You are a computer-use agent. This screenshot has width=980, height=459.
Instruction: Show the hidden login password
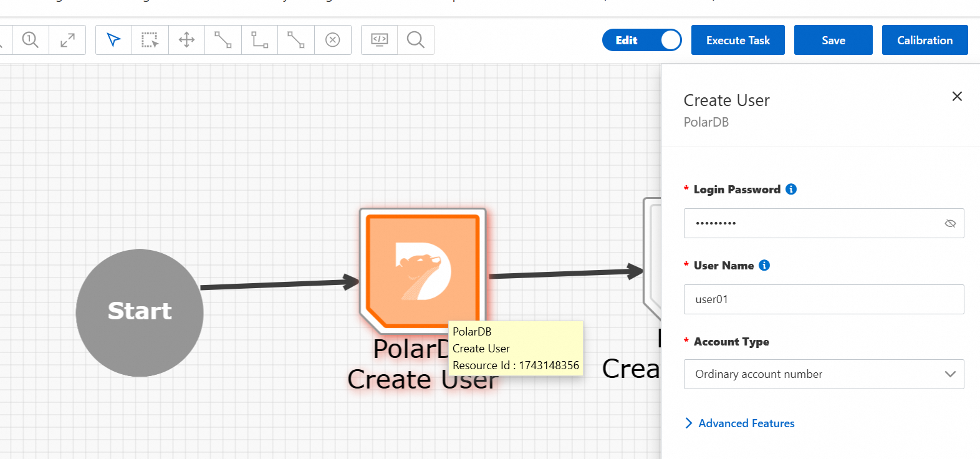(950, 223)
